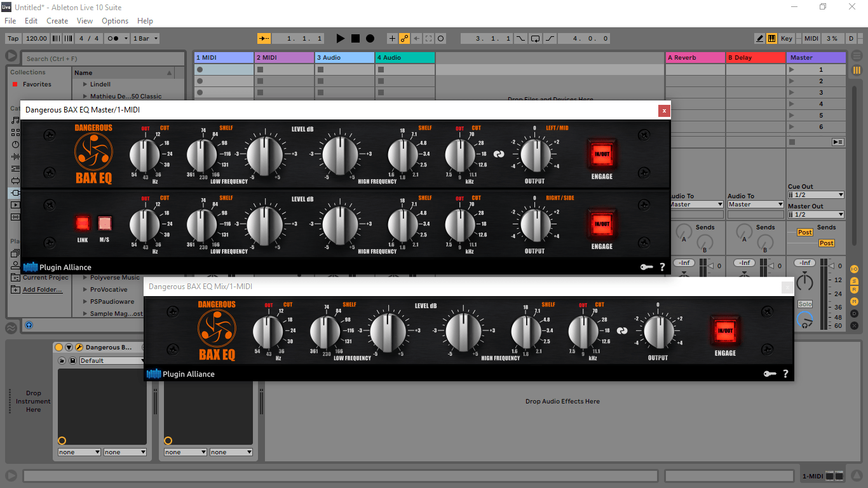Open the Groove Pool wave button
This screenshot has height=488, width=868.
11,328
